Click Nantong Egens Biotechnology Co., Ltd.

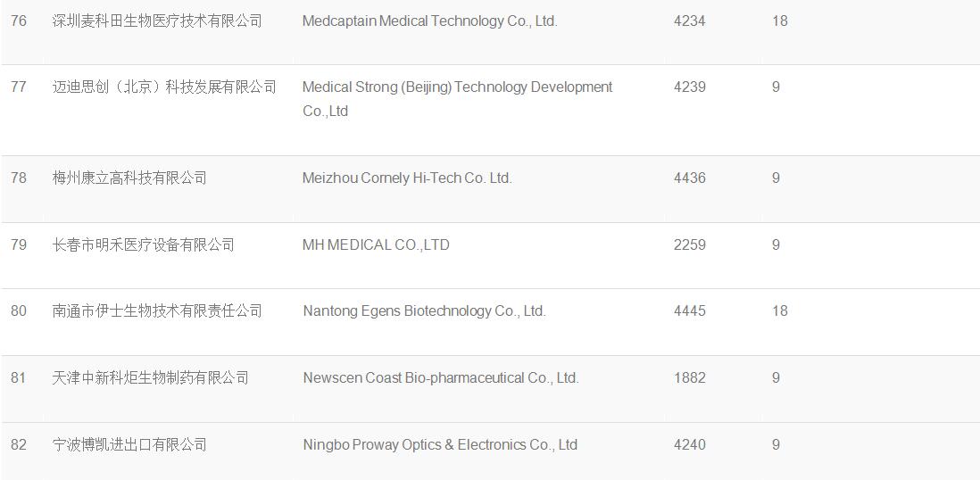pyautogui.click(x=424, y=310)
